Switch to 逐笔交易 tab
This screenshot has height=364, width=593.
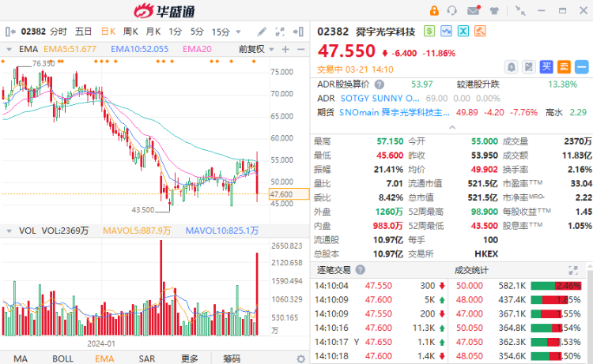coord(334,270)
